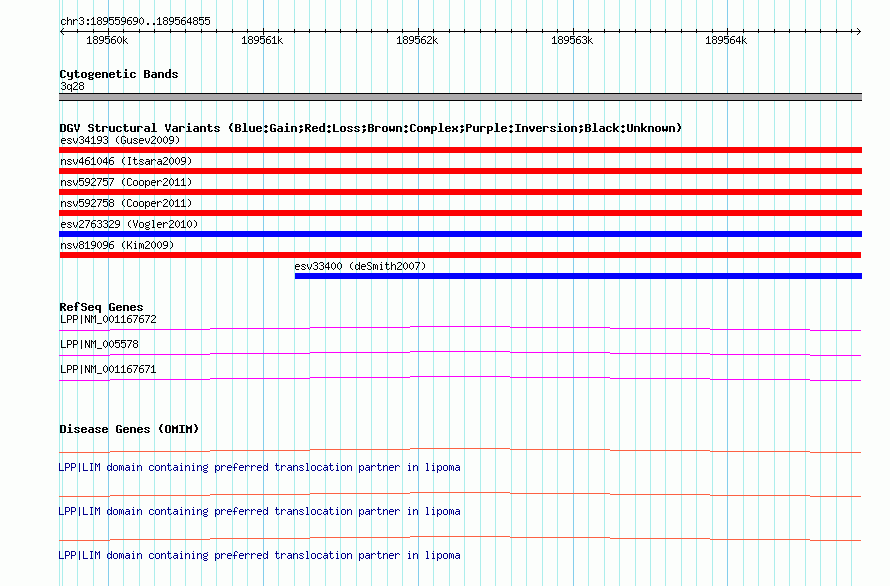Click the red loss bar under nsv461046
The height and width of the screenshot is (586, 890).
[x=460, y=171]
